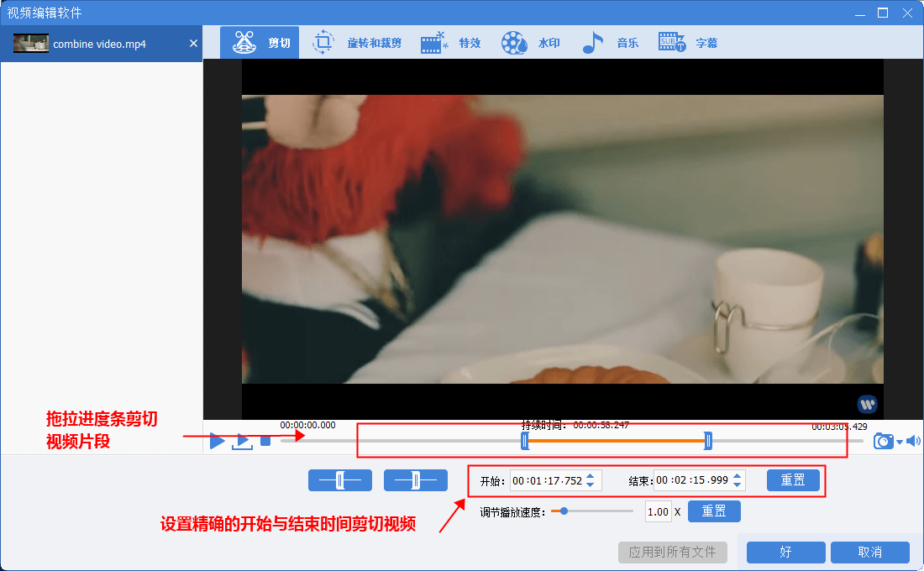Confirm with the 好 button
The image size is (924, 571).
(x=785, y=553)
